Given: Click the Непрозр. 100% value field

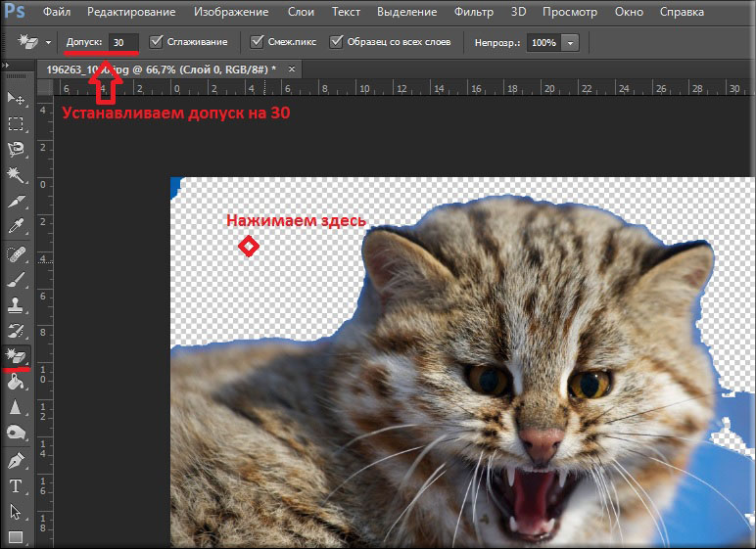Looking at the screenshot, I should coord(543,44).
